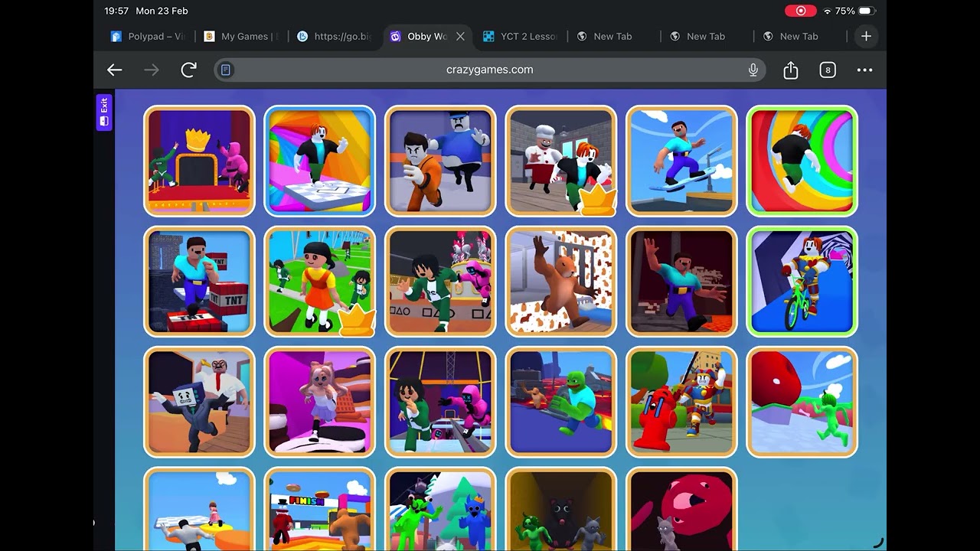The height and width of the screenshot is (551, 980).
Task: Open the prisoner and police guard game
Action: click(x=440, y=161)
